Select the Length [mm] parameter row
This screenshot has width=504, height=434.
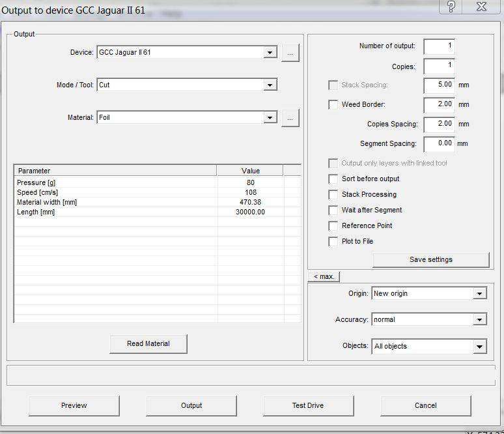click(158, 212)
